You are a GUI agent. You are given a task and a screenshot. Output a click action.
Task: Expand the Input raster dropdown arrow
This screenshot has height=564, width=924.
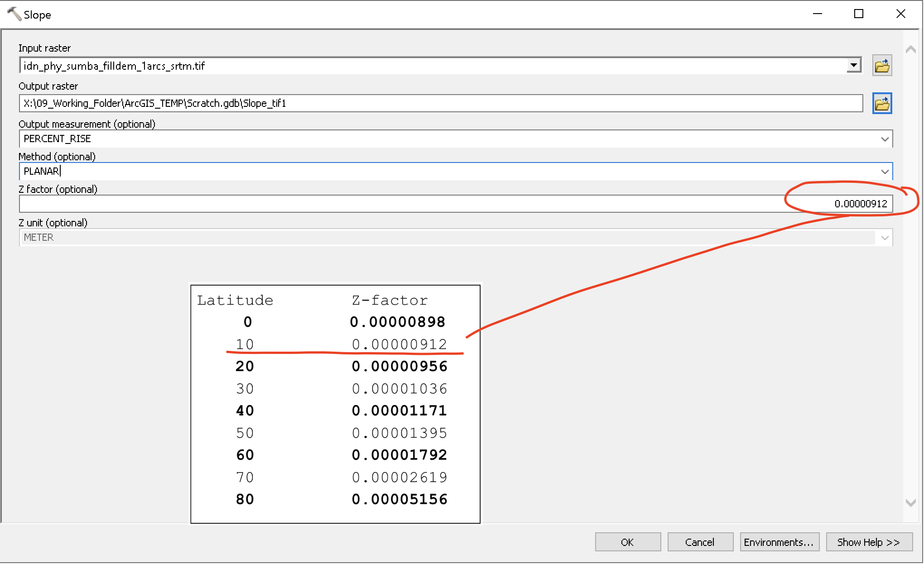(853, 66)
